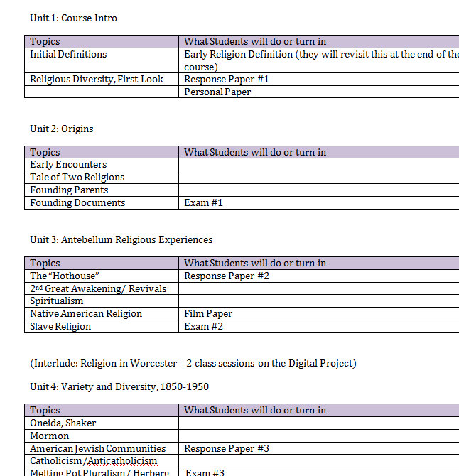Click the "Film Paper" cell

tap(319, 313)
